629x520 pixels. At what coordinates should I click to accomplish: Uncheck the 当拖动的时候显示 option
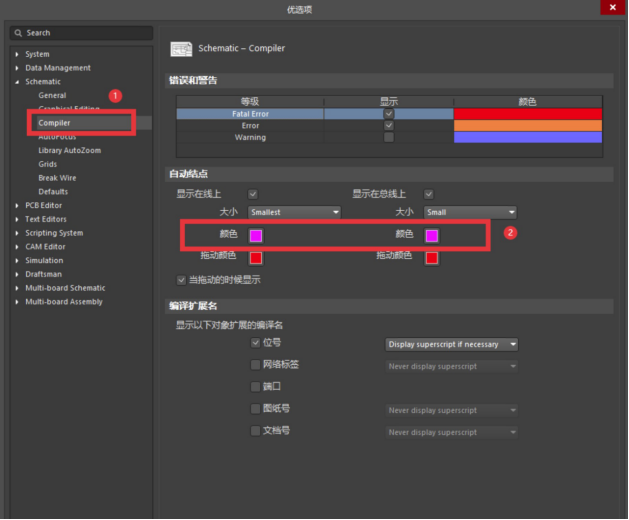181,280
